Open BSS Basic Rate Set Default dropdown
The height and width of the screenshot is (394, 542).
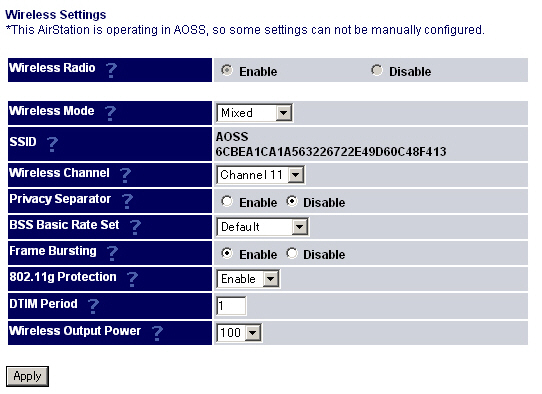point(262,227)
